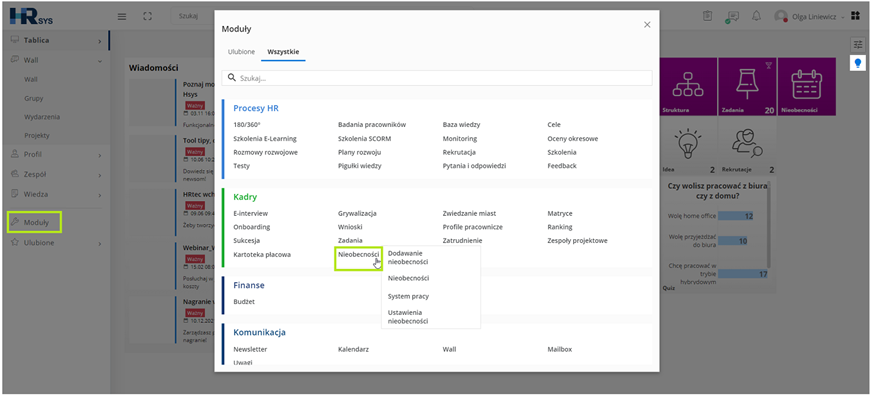The width and height of the screenshot is (872, 397).
Task: Close the Moduły dialog
Action: (647, 24)
